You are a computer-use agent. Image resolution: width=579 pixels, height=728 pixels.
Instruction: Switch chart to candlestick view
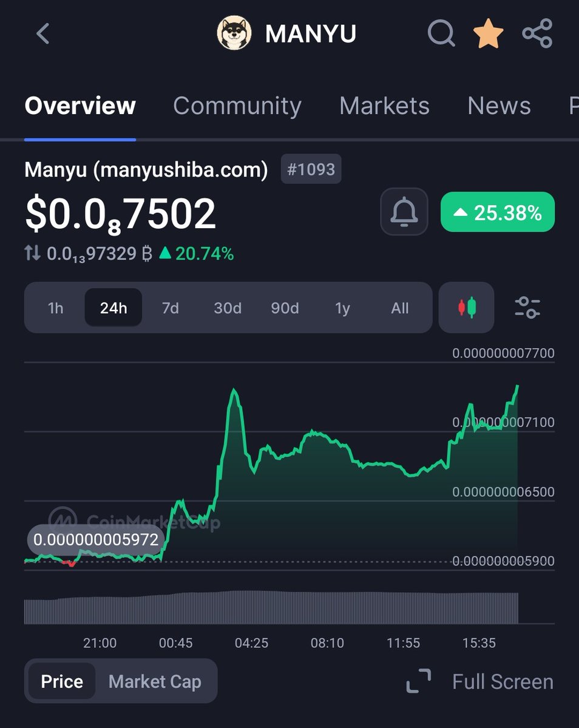[x=466, y=308]
